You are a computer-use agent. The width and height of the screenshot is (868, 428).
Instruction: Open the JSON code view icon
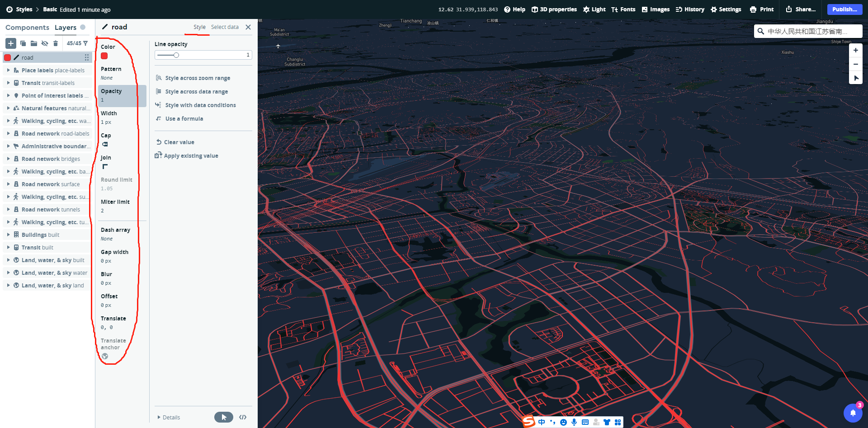[x=243, y=417]
